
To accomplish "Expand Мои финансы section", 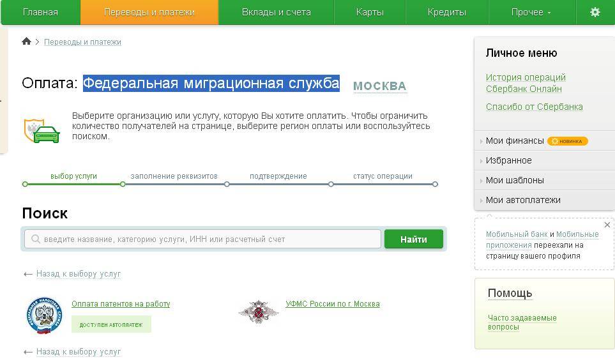I will pyautogui.click(x=515, y=140).
